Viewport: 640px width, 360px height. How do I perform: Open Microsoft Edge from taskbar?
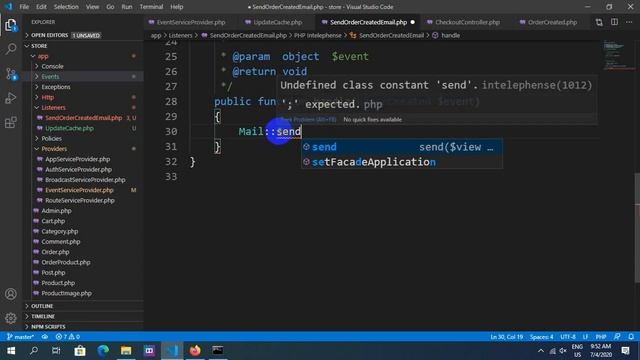(103, 351)
